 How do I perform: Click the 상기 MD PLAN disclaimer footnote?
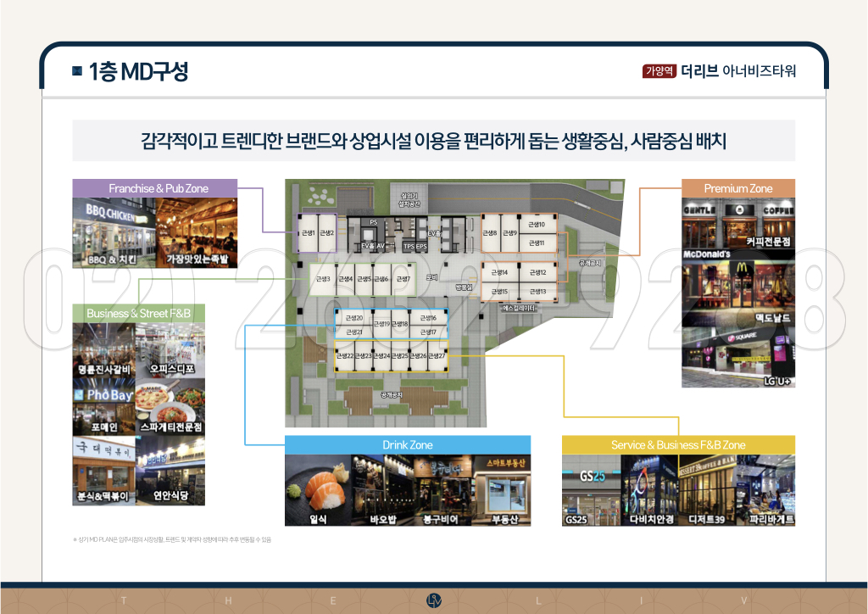point(172,539)
